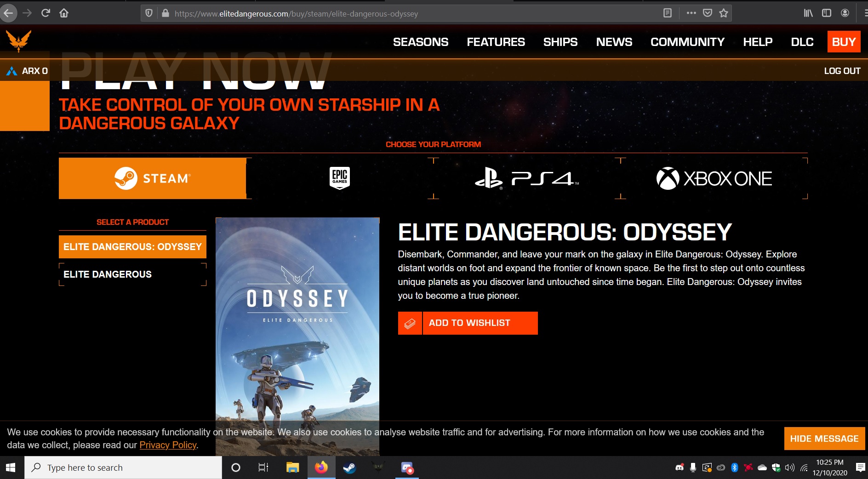Open the OneDrive cloud tray icon
Screen dimensions: 868x479
(762, 468)
